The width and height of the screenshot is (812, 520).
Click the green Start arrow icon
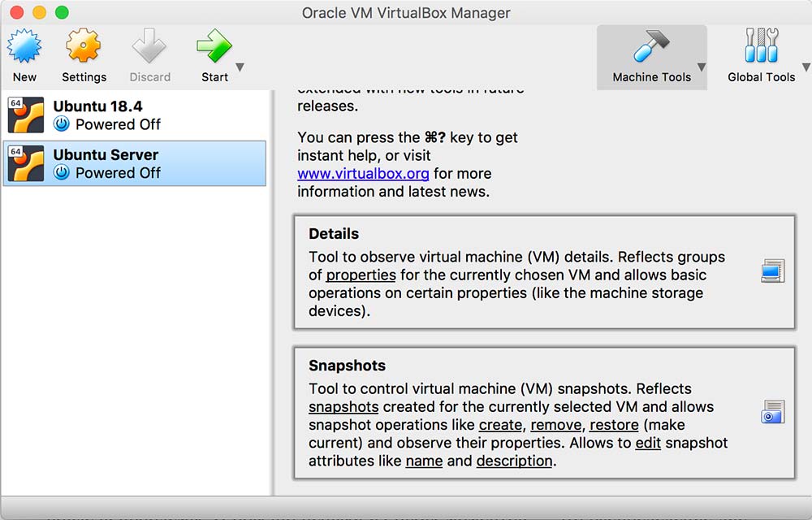tap(214, 48)
